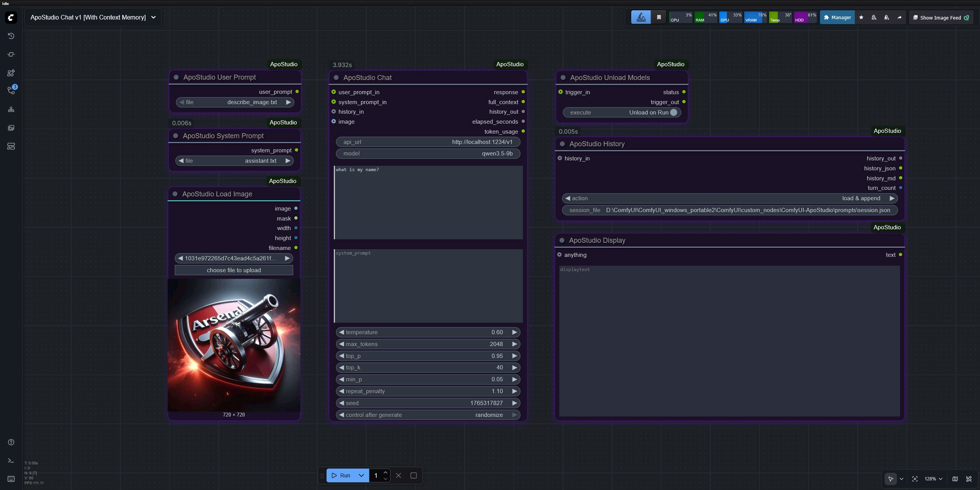Click the system_prompt text area
Screen dimensions: 980x490
[428, 286]
